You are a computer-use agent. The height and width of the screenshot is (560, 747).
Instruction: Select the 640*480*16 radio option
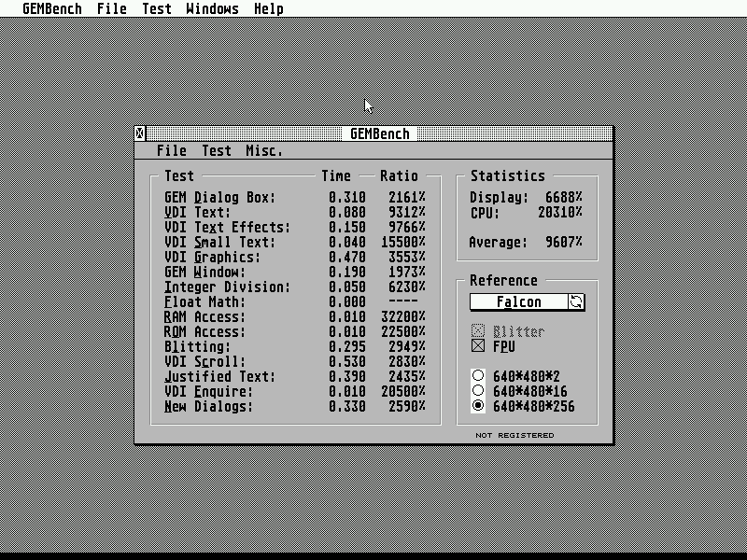click(x=479, y=391)
